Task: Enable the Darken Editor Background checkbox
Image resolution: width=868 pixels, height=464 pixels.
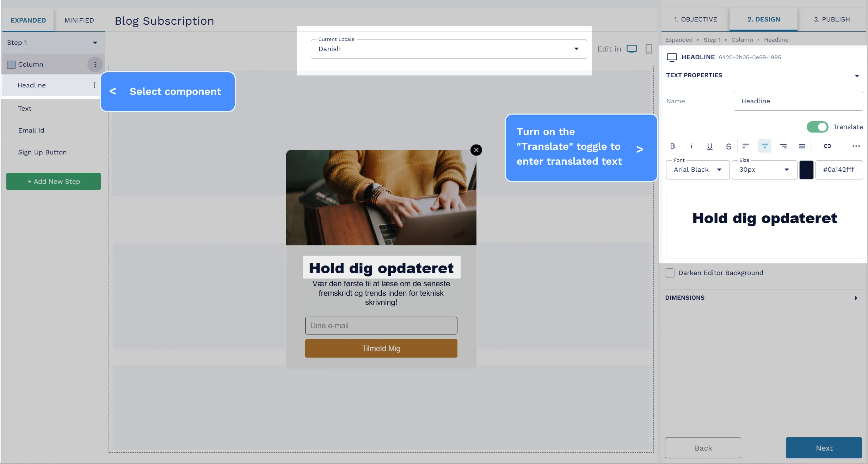Action: pyautogui.click(x=670, y=273)
